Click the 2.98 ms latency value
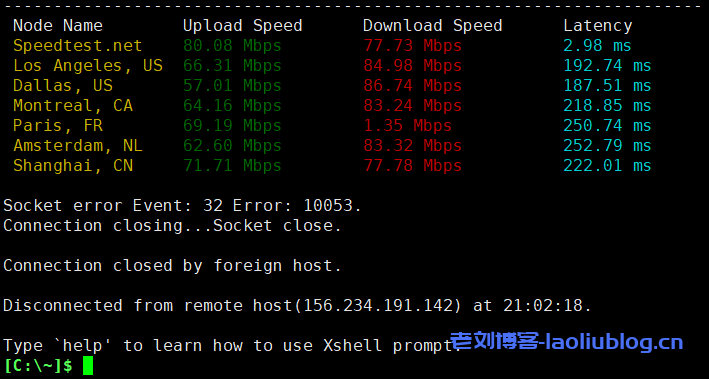709x379 pixels. point(597,46)
